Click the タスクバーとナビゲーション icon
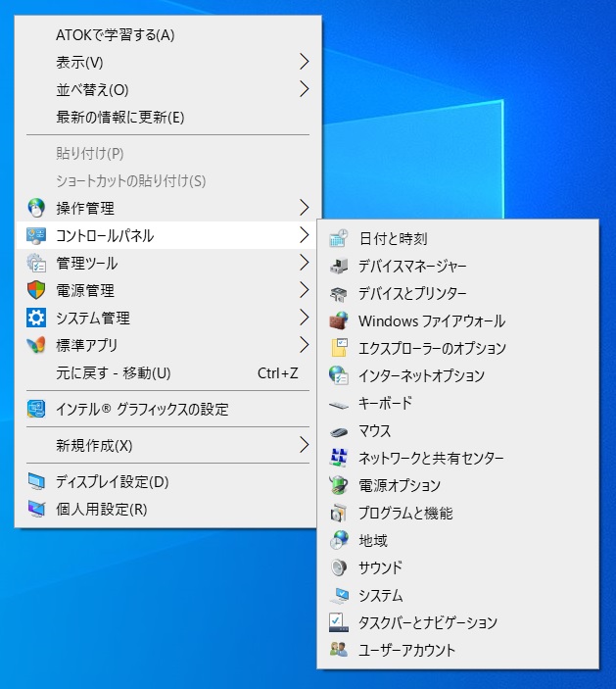 tap(339, 622)
